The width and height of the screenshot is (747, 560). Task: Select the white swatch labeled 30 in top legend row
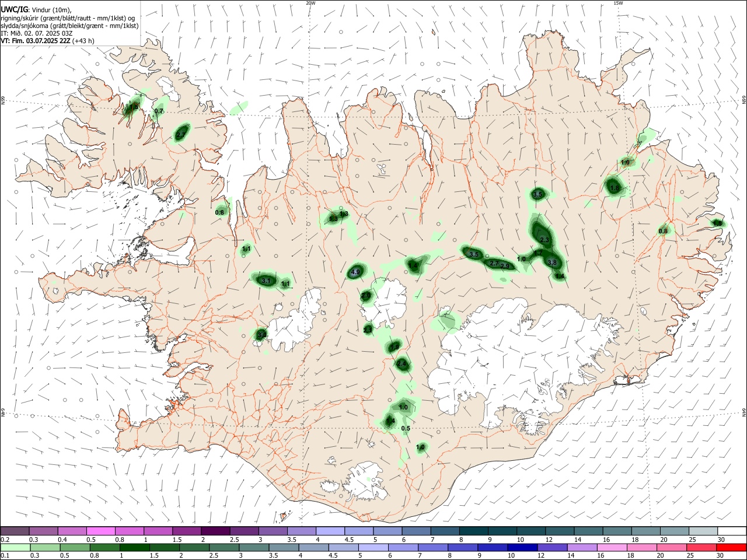pos(731,531)
